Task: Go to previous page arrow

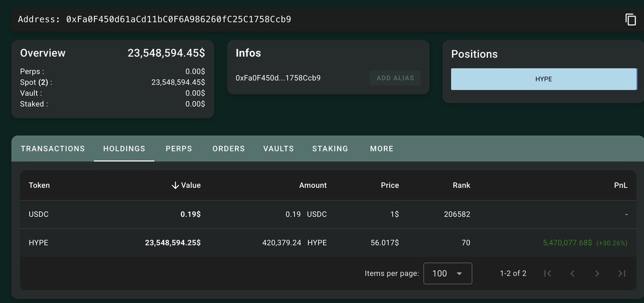Action: coord(572,274)
